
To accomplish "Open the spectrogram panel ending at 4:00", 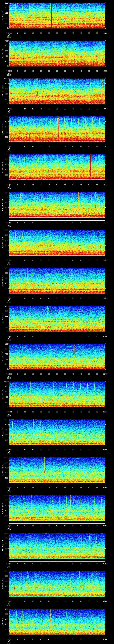I will click(57, 91).
